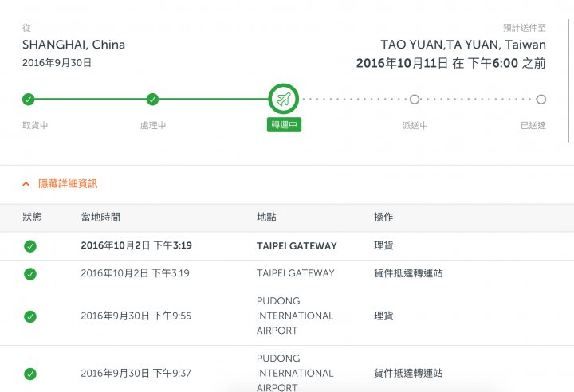Click the 派送中 step label
The image size is (574, 392).
(x=415, y=126)
